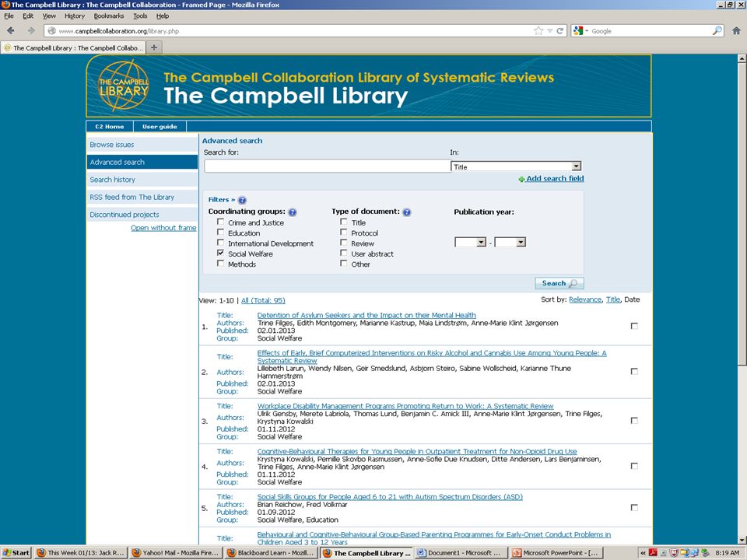Uncheck the Social Welfare checkbox
Image resolution: width=747 pixels, height=560 pixels.
coord(220,253)
